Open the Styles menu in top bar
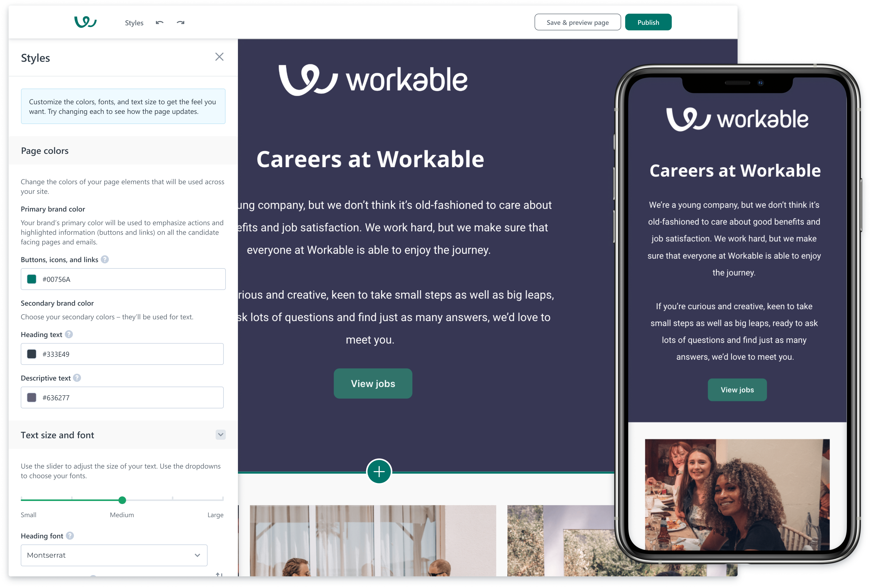 click(x=134, y=23)
